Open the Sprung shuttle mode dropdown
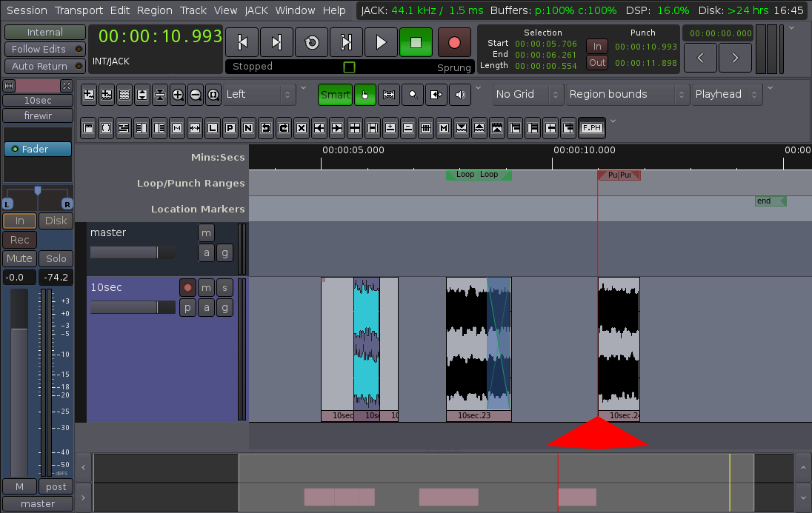Image resolution: width=812 pixels, height=513 pixels. tap(453, 67)
